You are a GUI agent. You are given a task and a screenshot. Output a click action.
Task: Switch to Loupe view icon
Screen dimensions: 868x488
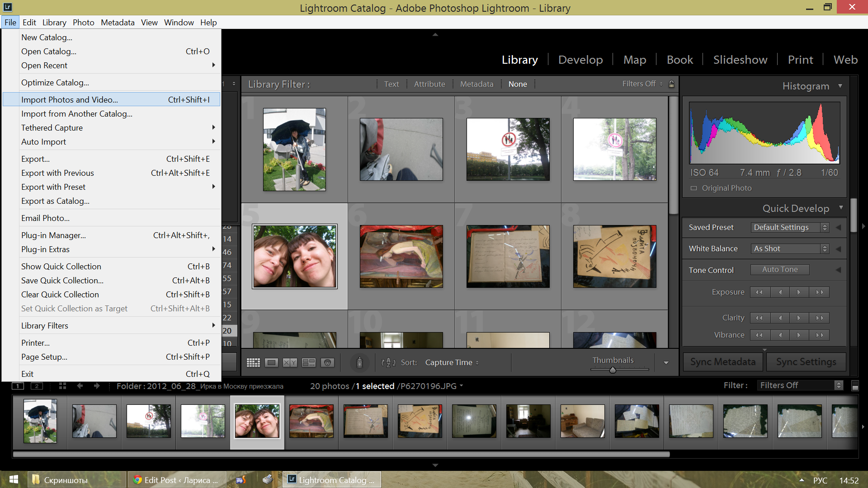point(272,362)
